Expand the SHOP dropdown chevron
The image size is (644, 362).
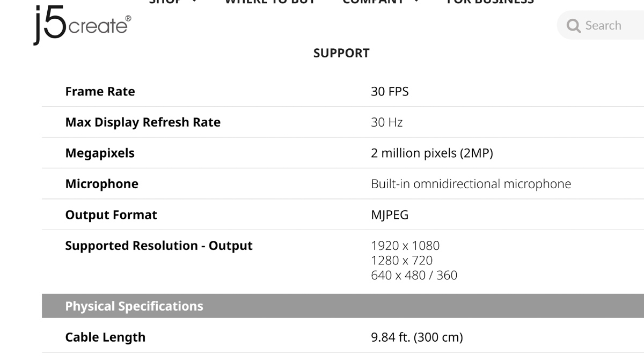click(194, 2)
